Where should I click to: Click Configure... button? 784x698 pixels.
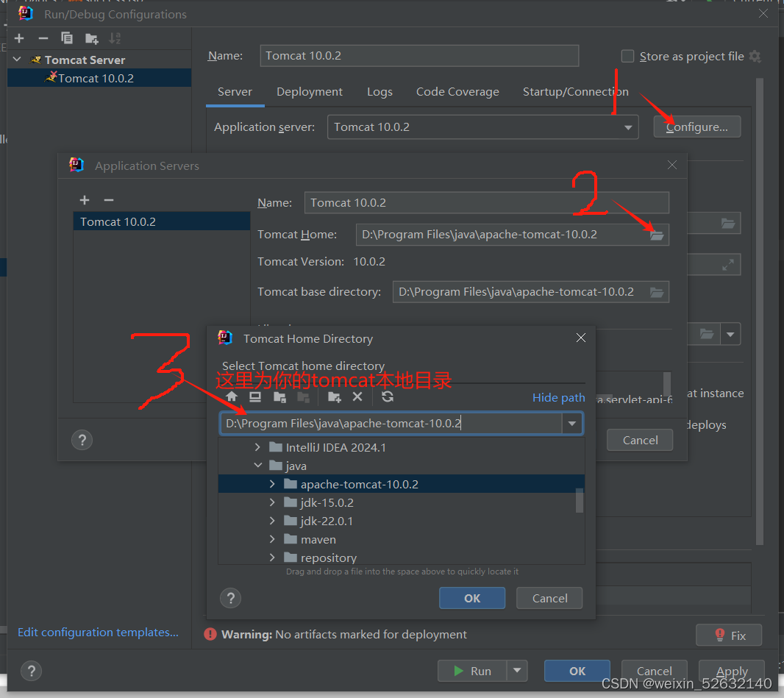(696, 127)
